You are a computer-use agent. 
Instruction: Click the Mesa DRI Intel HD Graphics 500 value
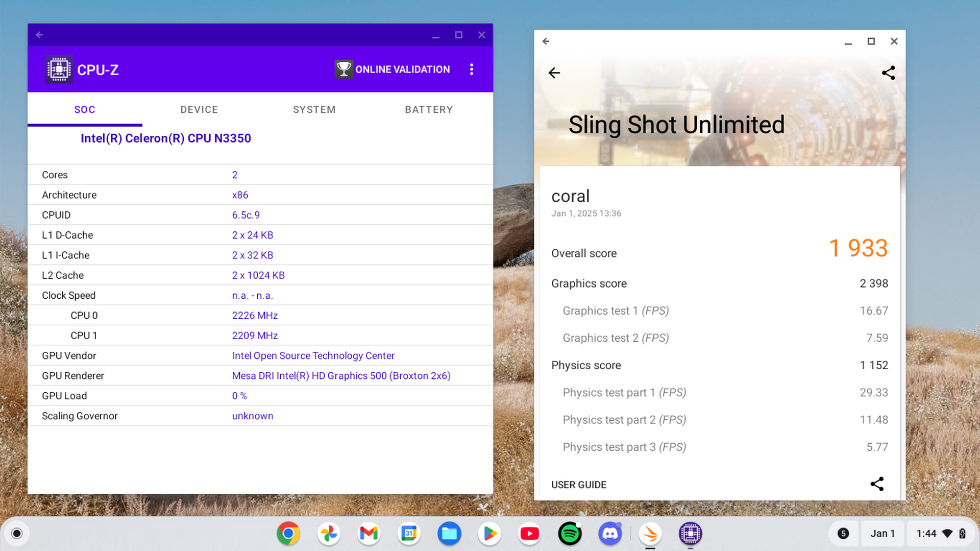pyautogui.click(x=341, y=376)
